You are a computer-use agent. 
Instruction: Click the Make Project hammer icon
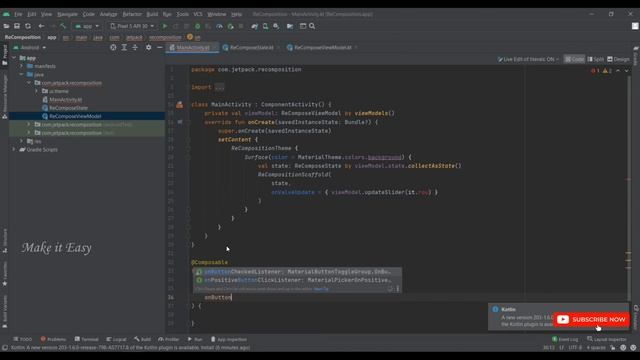63,26
